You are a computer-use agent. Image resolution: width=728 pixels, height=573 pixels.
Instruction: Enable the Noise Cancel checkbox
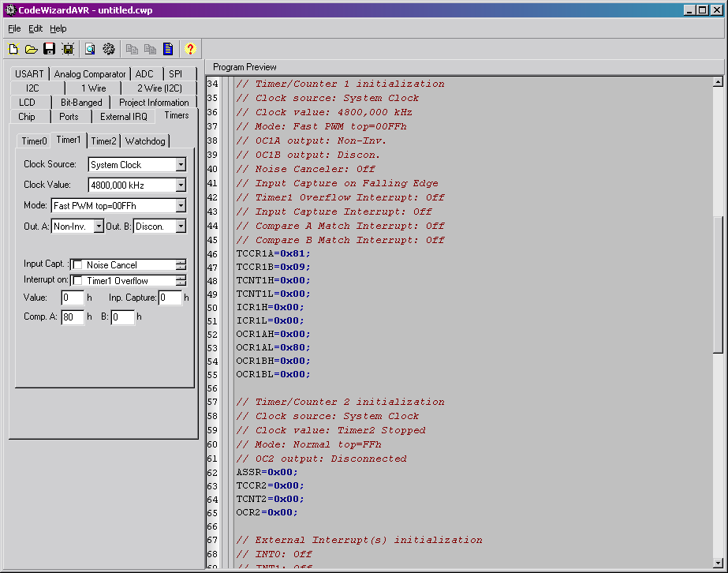click(x=77, y=265)
